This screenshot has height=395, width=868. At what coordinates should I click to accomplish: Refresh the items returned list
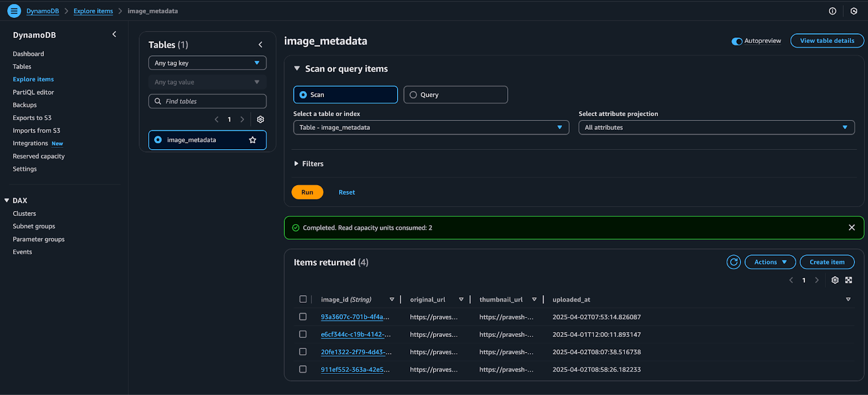(733, 262)
